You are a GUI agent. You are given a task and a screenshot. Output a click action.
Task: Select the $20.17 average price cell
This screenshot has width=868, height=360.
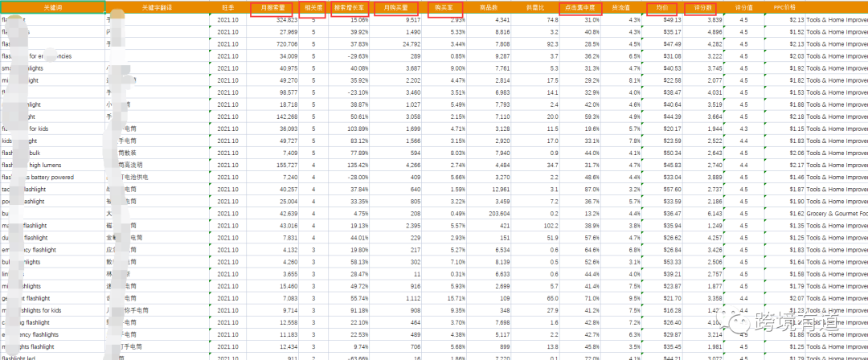point(661,129)
